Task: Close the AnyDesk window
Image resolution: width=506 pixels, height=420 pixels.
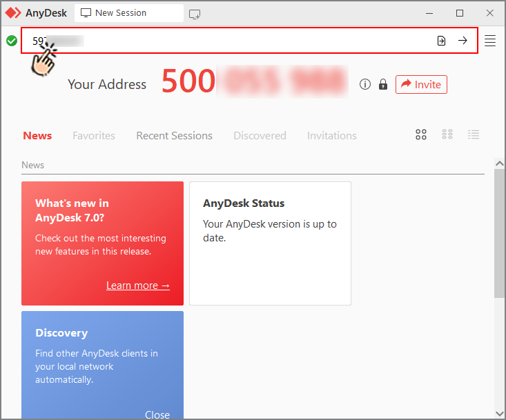Action: click(489, 13)
